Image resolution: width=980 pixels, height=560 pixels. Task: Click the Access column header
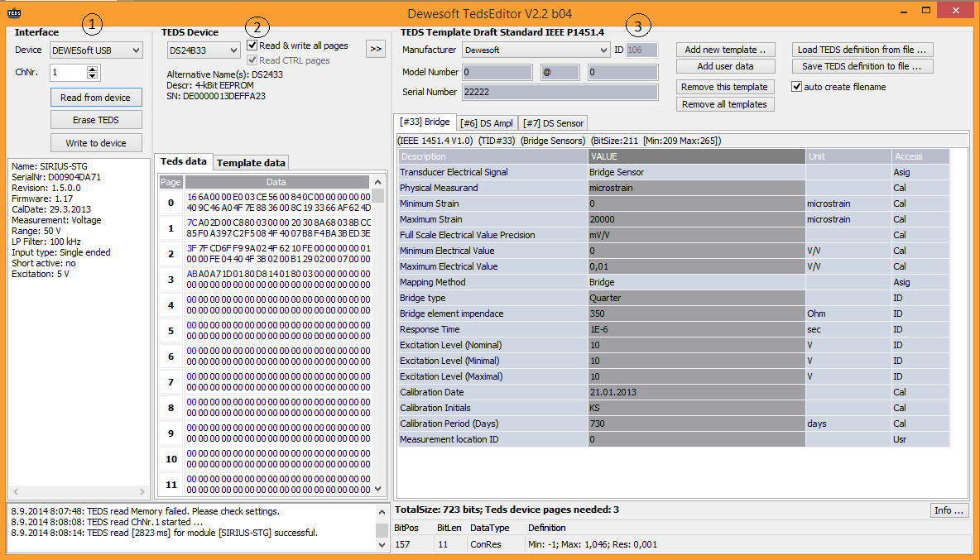[921, 156]
